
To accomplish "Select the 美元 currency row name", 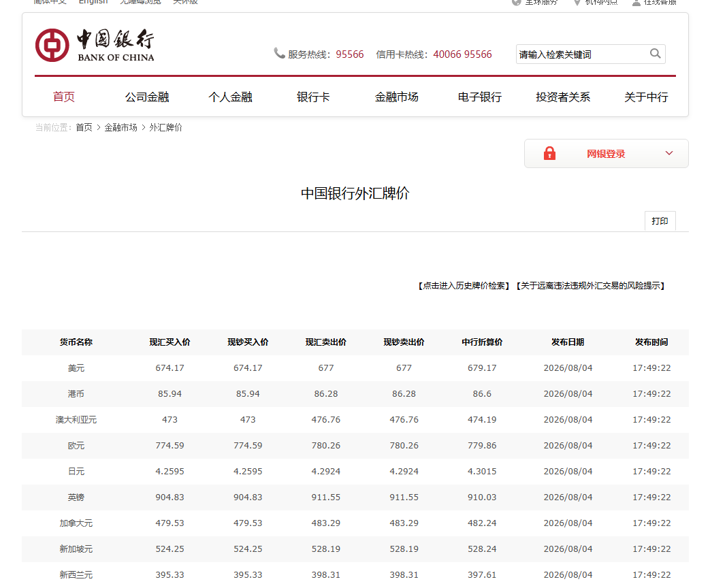I will coord(76,368).
